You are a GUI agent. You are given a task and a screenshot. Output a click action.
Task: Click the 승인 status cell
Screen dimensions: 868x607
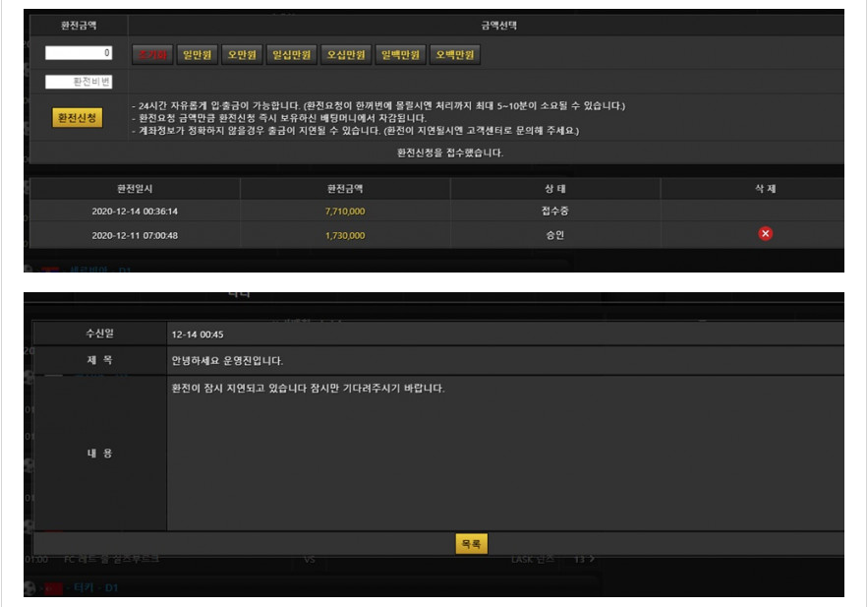[554, 235]
